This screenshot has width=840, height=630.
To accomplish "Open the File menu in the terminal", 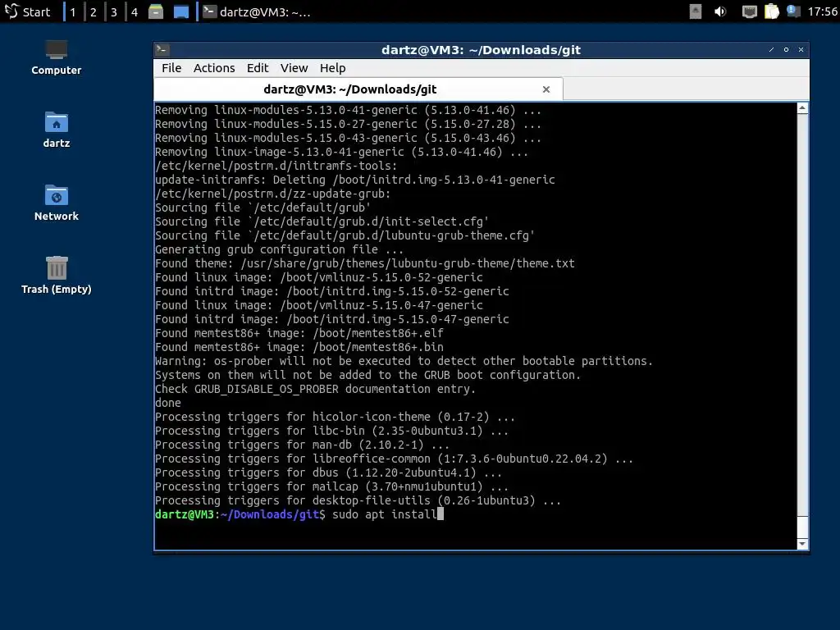I will pos(171,68).
